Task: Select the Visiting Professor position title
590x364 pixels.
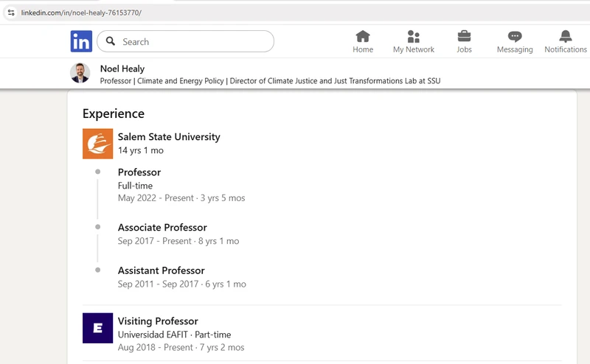Action: pos(158,321)
